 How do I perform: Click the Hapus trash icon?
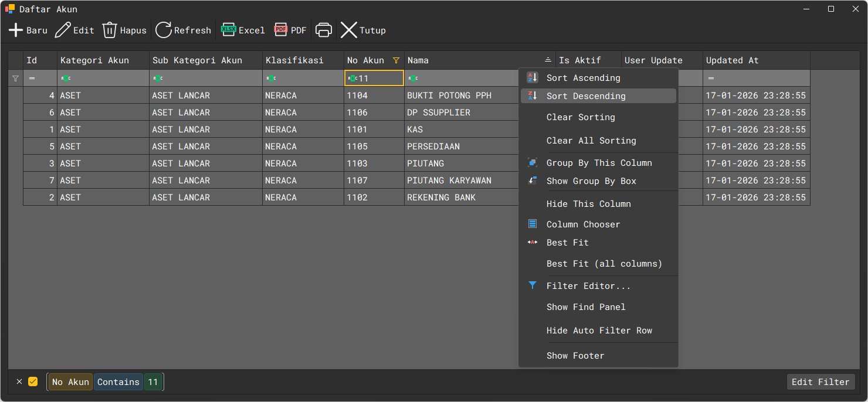tap(110, 30)
